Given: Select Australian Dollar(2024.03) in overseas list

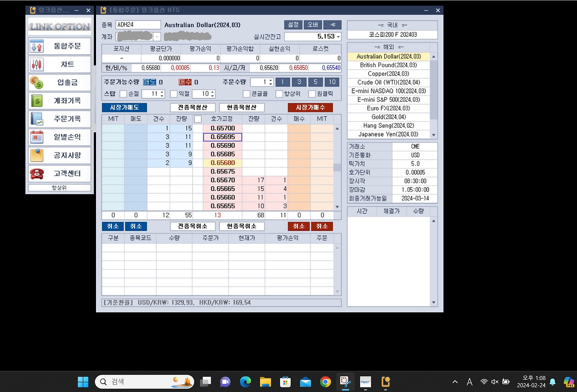Looking at the screenshot, I should point(389,57).
